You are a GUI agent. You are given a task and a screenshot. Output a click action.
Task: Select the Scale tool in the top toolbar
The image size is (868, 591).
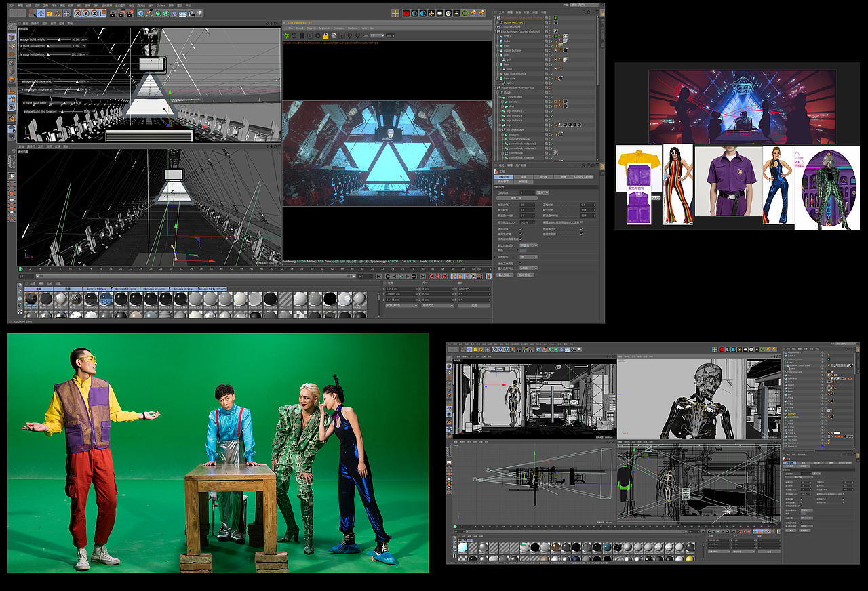[x=50, y=13]
